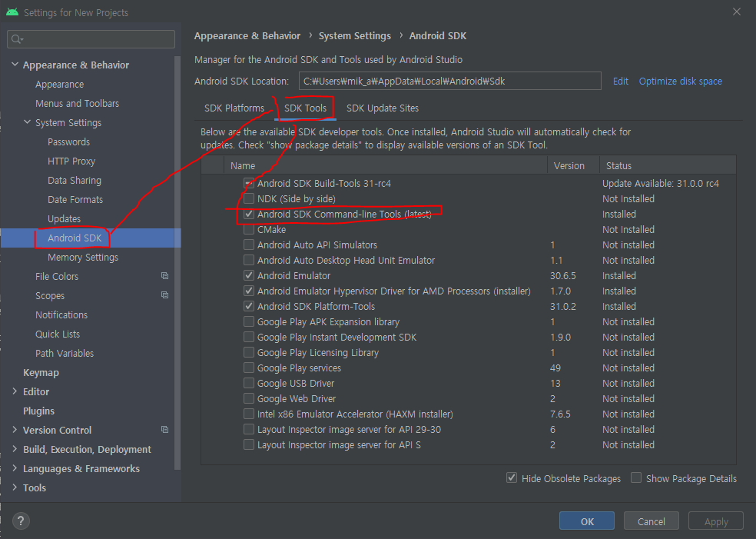
Task: Check Google Play APK Expansion library
Action: pos(249,322)
